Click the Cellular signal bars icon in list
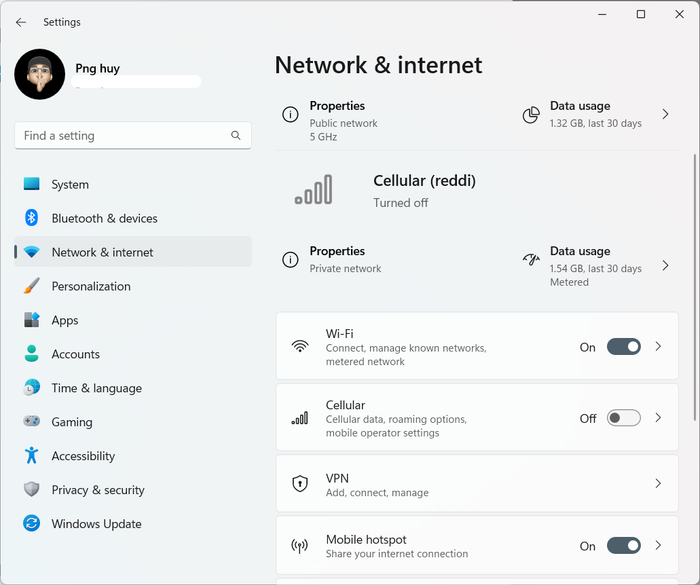 click(x=300, y=418)
